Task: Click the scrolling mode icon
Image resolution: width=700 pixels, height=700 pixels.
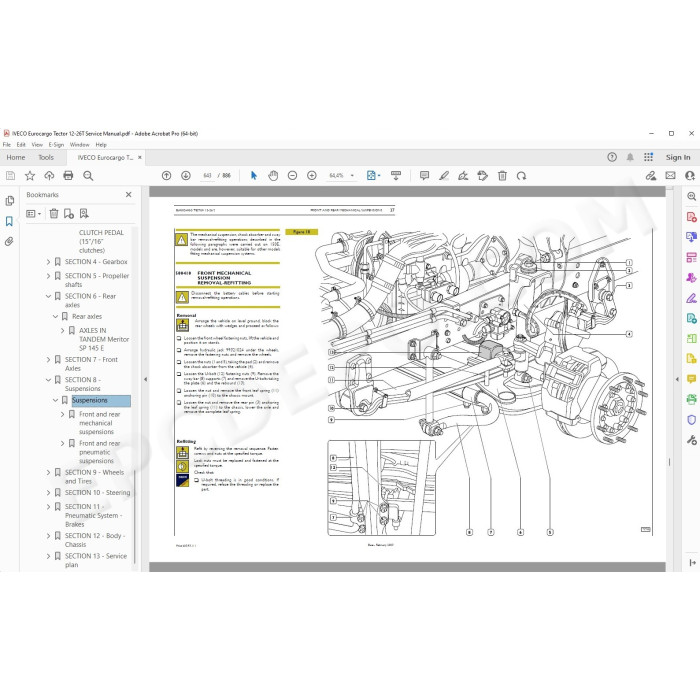Action: (x=396, y=175)
